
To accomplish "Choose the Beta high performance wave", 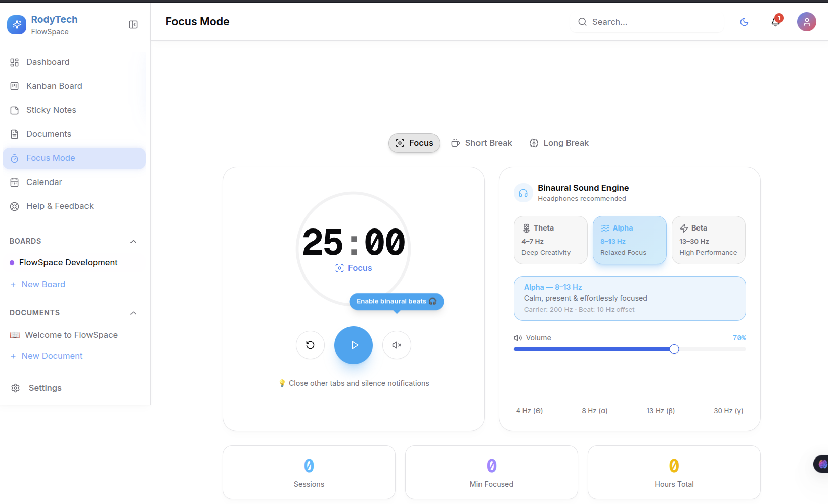I will point(708,240).
